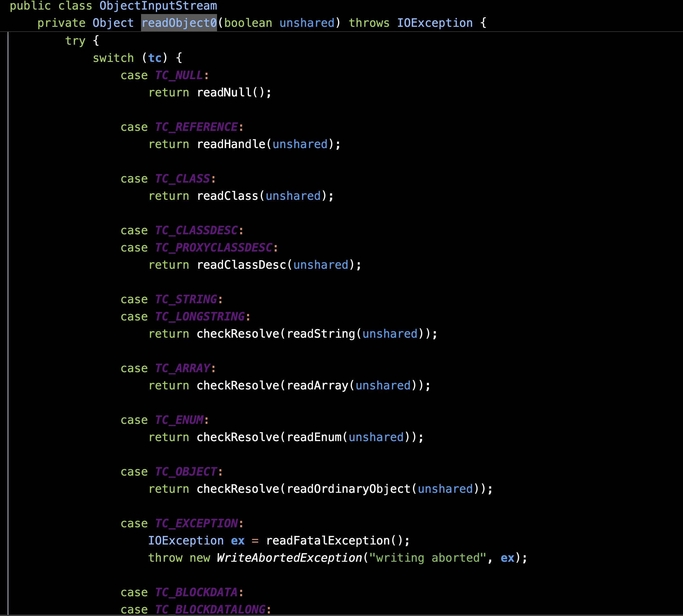Click the switch keyword
Image resolution: width=683 pixels, height=616 pixels.
pos(113,58)
